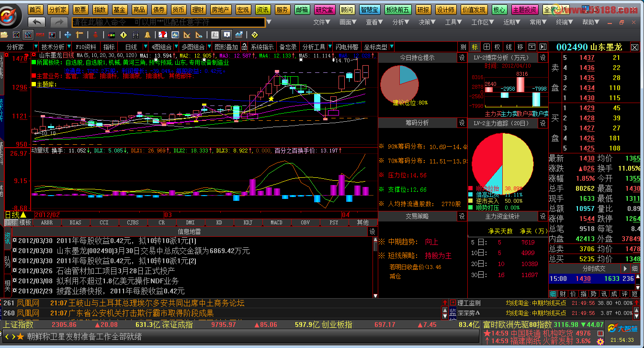Screen dimensions: 644x348
Task: Toggle the 线 line drawing button
Action: click(x=509, y=47)
